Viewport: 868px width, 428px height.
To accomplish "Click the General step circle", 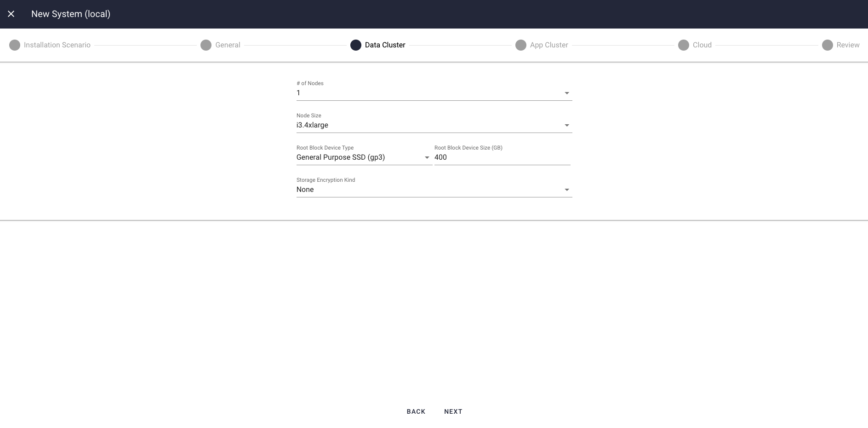I will pyautogui.click(x=206, y=45).
